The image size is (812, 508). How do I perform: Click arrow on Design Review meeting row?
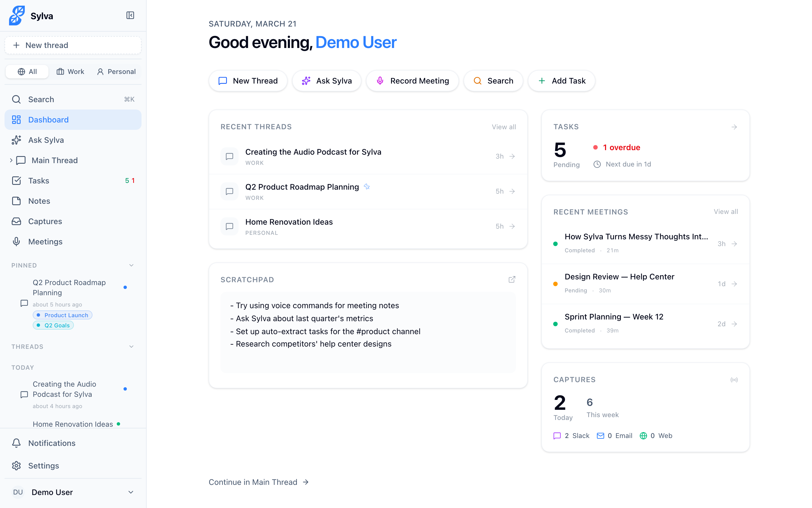[734, 284]
